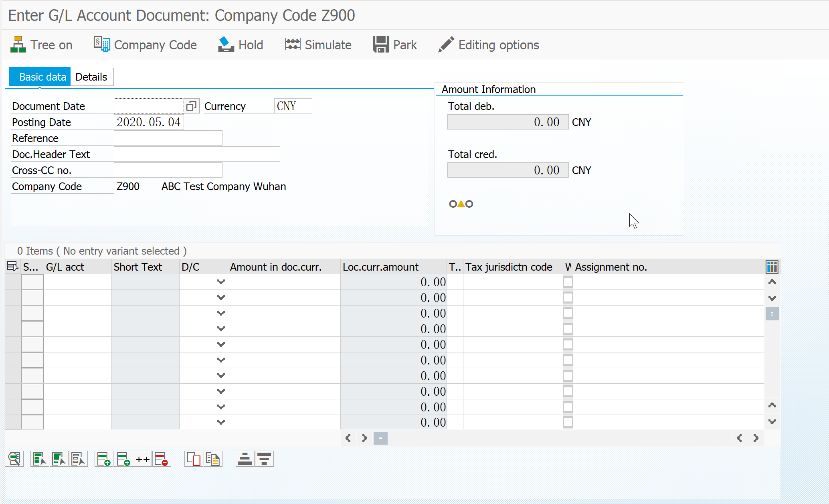Delete a line item with red minus icon
The height and width of the screenshot is (504, 829).
point(162,459)
